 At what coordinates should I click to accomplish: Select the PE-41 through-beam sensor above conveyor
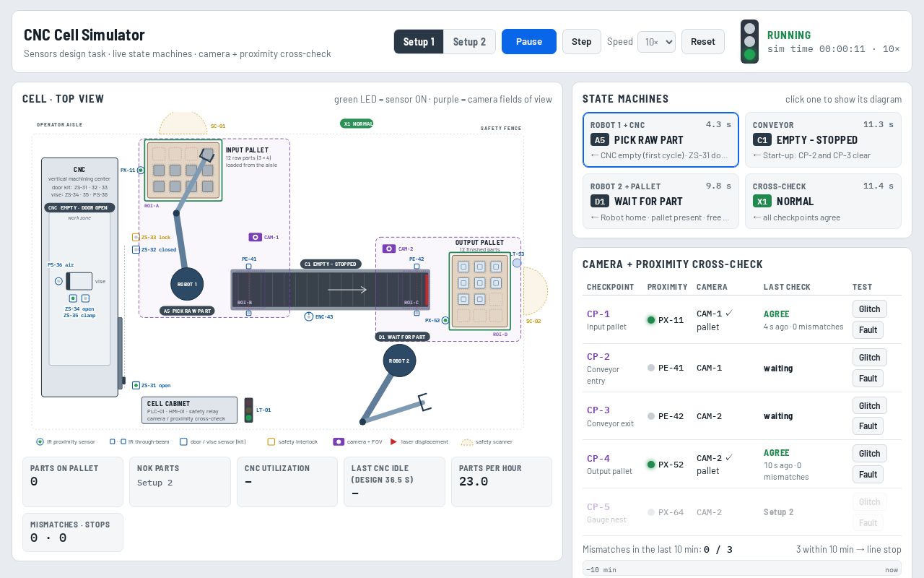click(248, 266)
